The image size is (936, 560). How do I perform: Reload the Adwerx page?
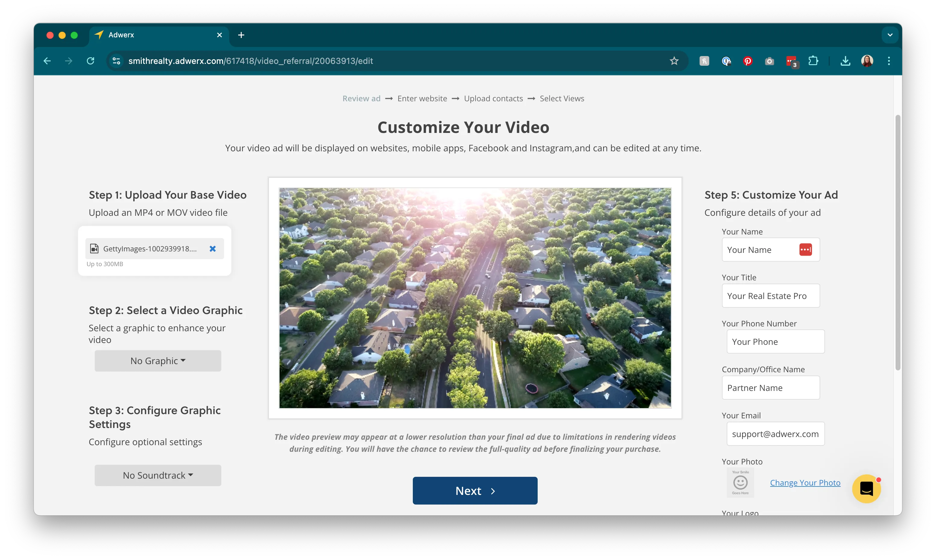pyautogui.click(x=90, y=61)
